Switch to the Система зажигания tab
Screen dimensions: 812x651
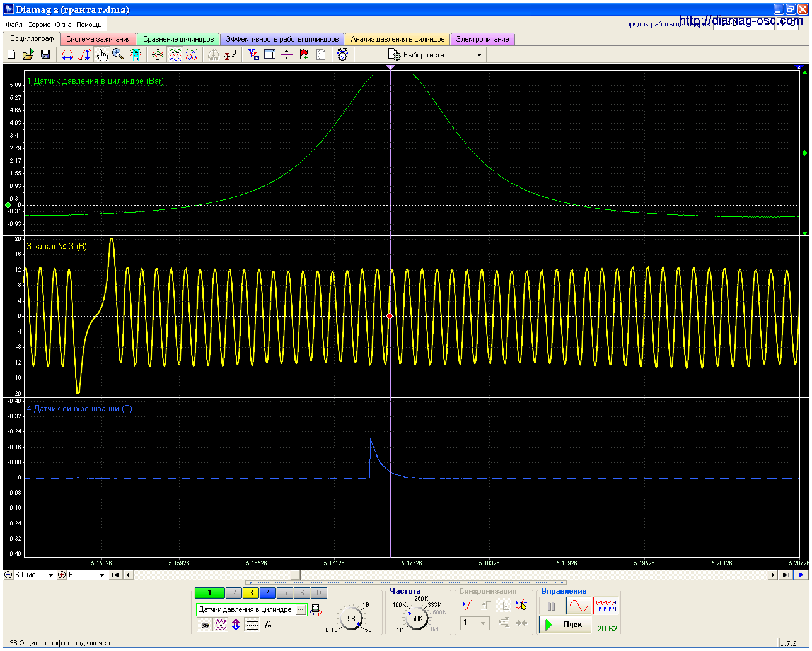pyautogui.click(x=98, y=39)
